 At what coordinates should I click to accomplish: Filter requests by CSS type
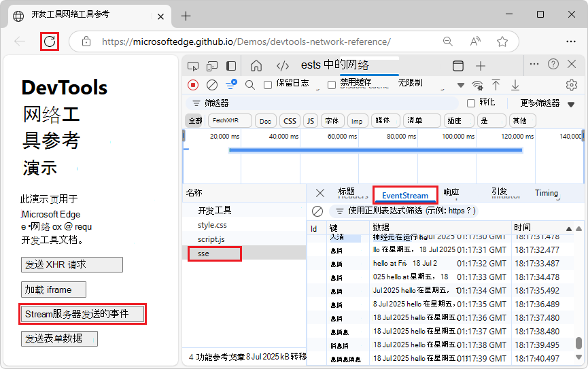[x=290, y=121]
